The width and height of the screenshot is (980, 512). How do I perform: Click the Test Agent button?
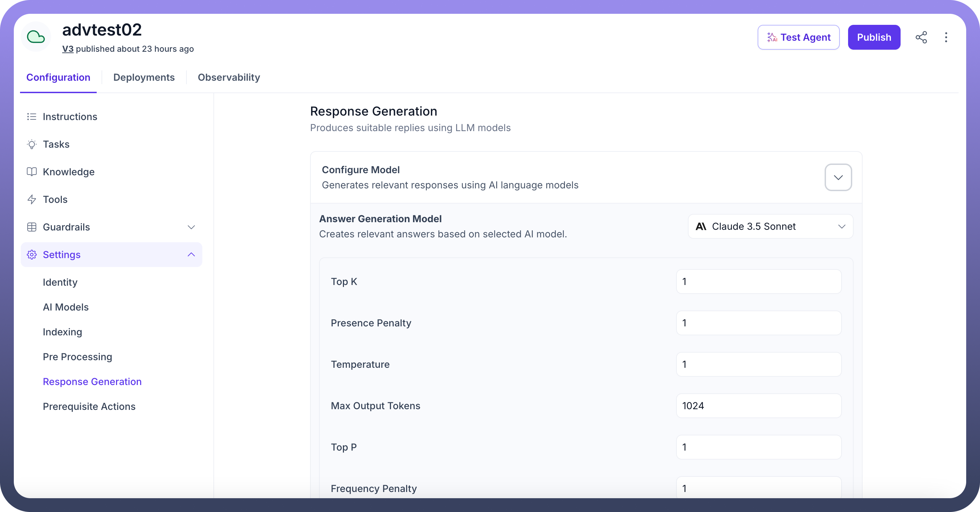[798, 37]
